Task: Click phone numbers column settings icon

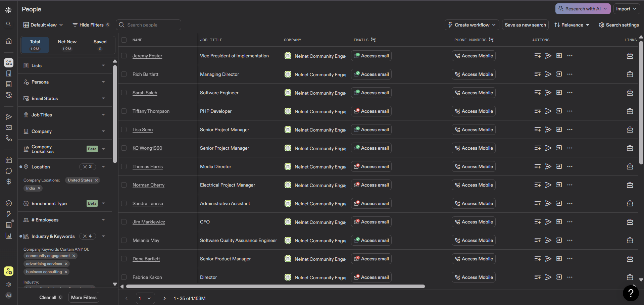Action: (x=491, y=40)
